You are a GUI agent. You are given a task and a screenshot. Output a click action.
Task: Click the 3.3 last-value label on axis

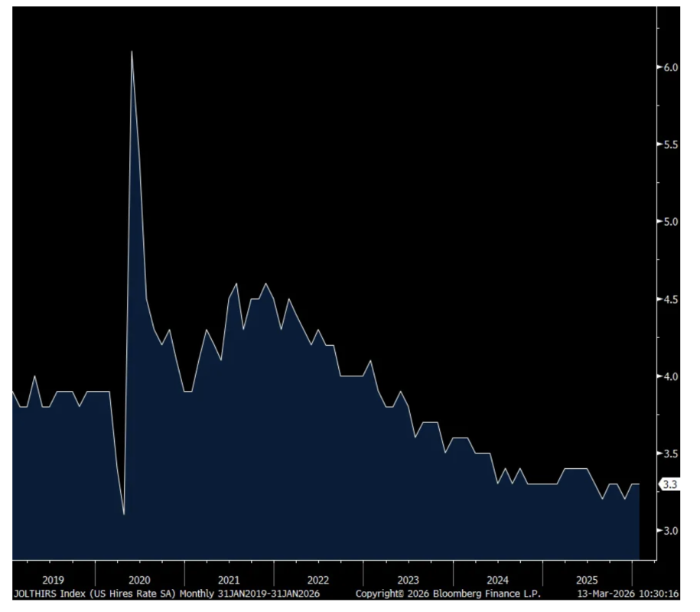click(669, 484)
